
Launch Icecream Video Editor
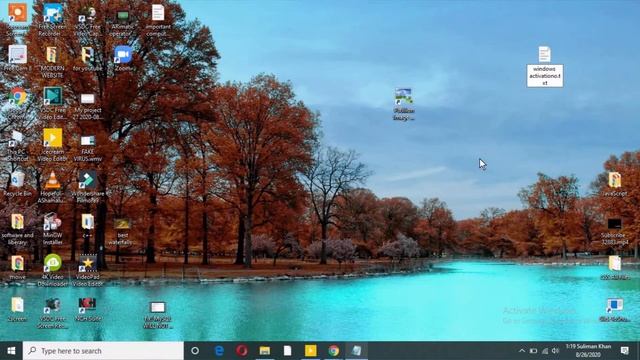[x=52, y=145]
